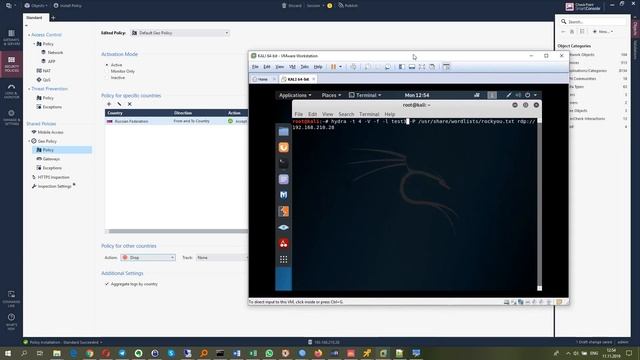Open Metasploit icon in Kali dock

point(283,195)
